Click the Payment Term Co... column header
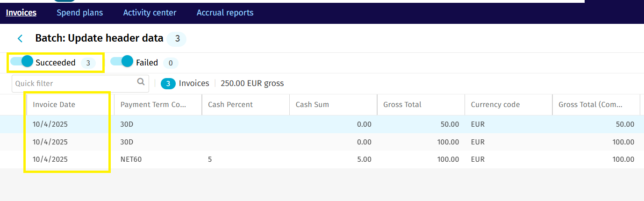The image size is (644, 201). [153, 105]
